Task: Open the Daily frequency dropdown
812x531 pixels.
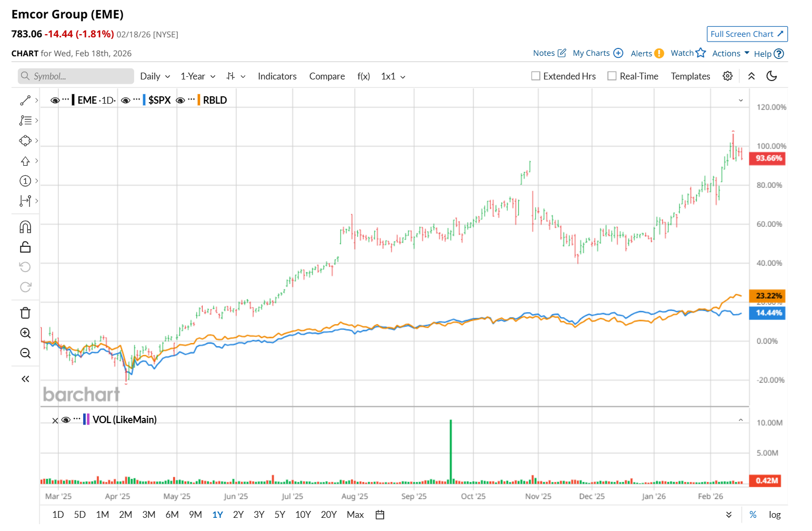Action: (x=155, y=76)
